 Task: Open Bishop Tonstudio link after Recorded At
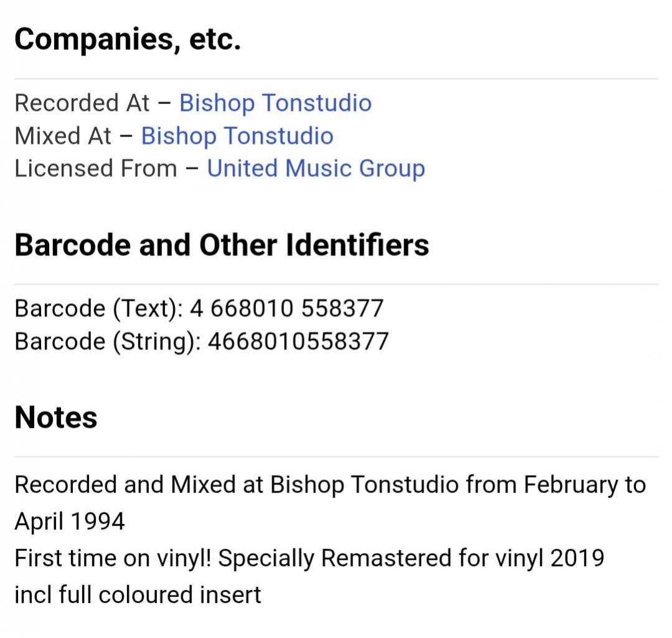click(x=275, y=103)
